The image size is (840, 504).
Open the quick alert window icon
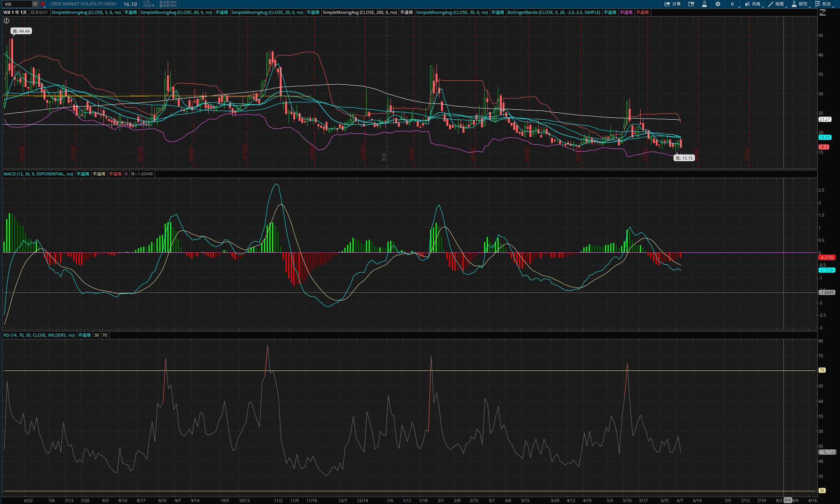point(691,4)
